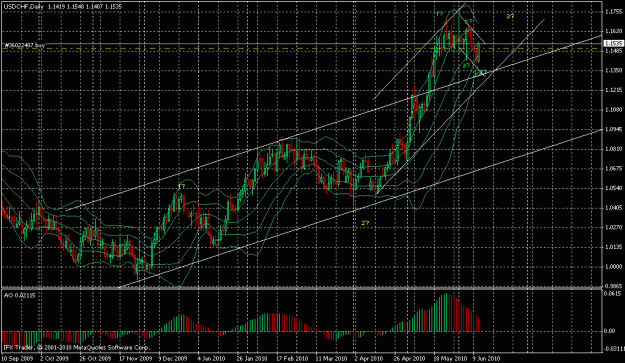Click the 2 Oct 2009 date label

[x=55, y=358]
